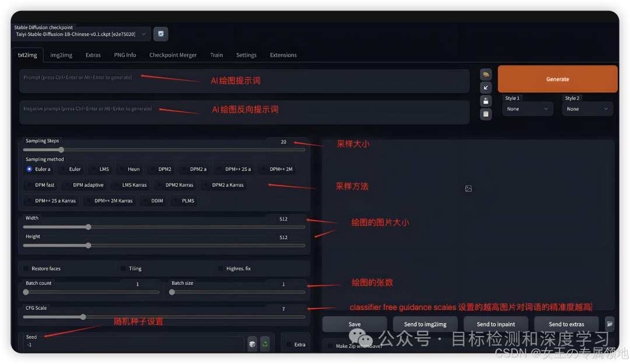This screenshot has width=630, height=364.
Task: Enable the Tiling checkbox
Action: pyautogui.click(x=123, y=268)
